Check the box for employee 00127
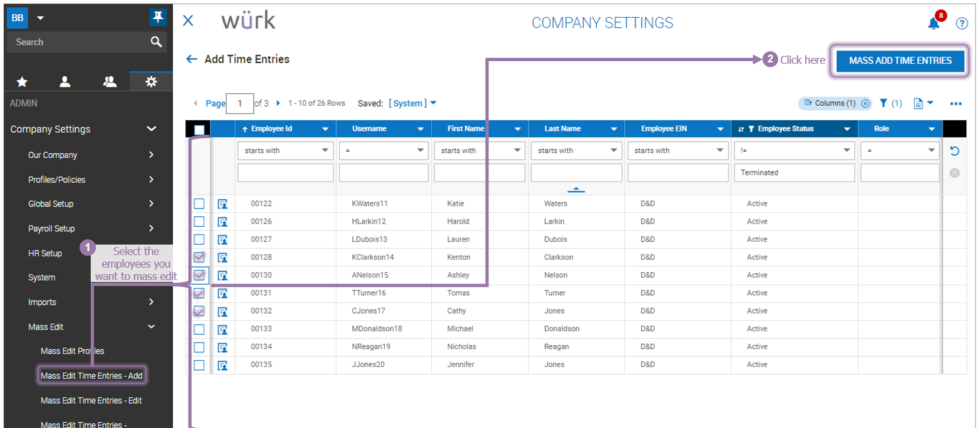This screenshot has width=980, height=428. pyautogui.click(x=199, y=239)
